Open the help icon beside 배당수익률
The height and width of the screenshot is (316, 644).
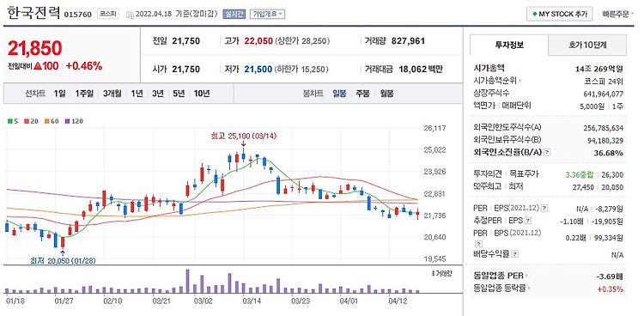tap(515, 255)
